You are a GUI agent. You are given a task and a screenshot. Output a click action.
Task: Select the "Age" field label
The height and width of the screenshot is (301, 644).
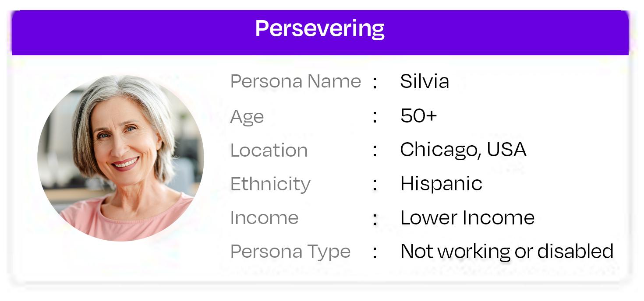click(247, 116)
